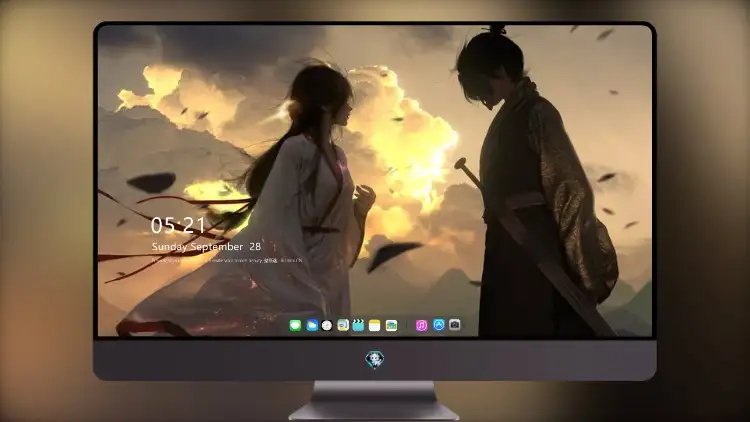Click the monitor chin logo emblem
This screenshot has height=422, width=750.
[375, 360]
